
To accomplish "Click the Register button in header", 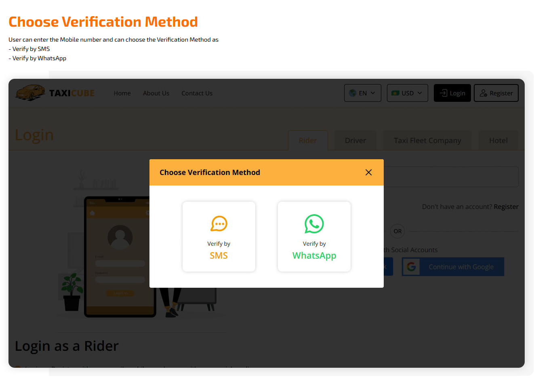I will 496,93.
